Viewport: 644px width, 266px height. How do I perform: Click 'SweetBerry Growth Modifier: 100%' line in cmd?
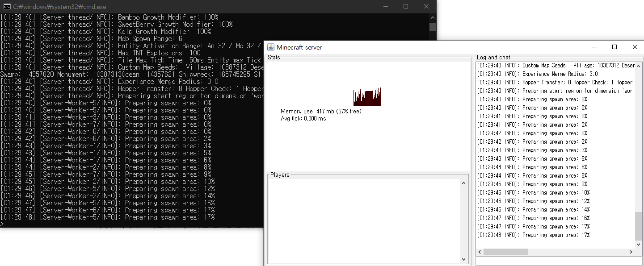[116, 25]
